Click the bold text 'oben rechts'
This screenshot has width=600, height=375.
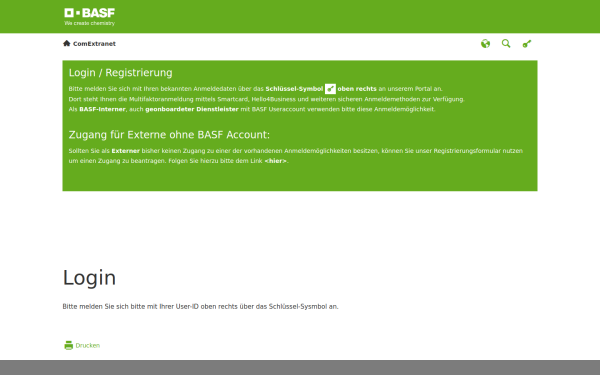point(357,89)
